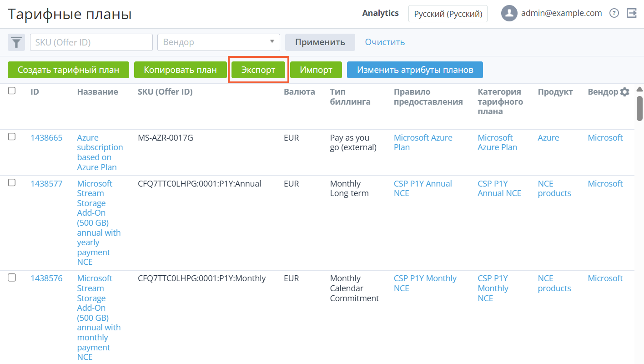Click the Применить button
Screen dimensions: 644x364
(x=320, y=42)
